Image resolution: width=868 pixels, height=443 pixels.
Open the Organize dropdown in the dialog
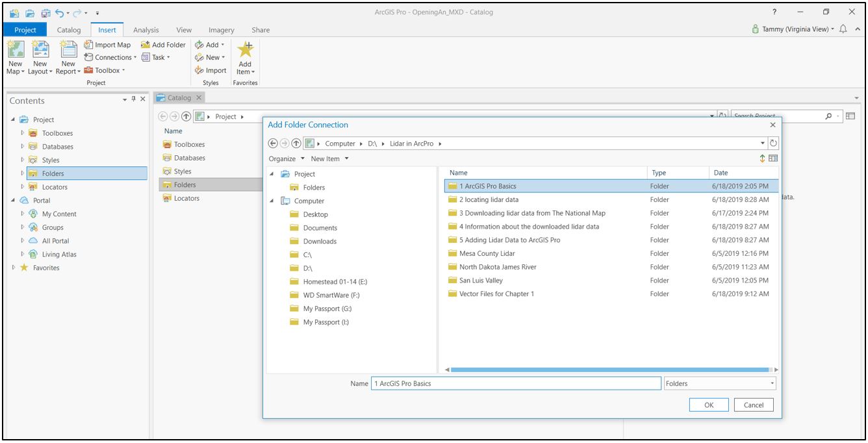click(285, 157)
